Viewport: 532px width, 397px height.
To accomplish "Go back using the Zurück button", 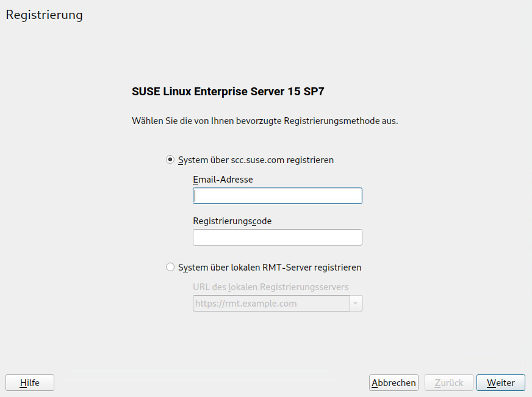I will (x=449, y=383).
